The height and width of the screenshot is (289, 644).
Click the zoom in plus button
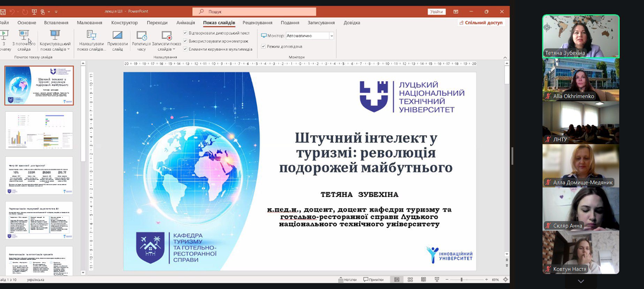[x=487, y=279]
